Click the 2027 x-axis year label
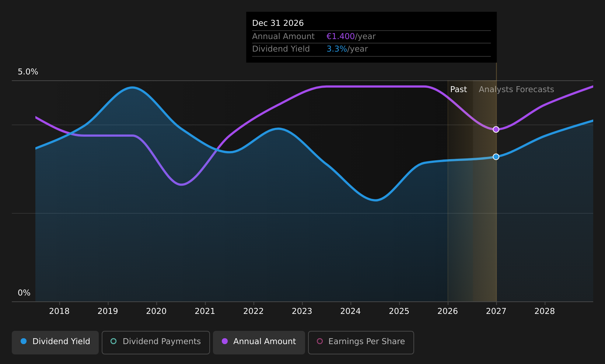The height and width of the screenshot is (364, 605). [496, 311]
